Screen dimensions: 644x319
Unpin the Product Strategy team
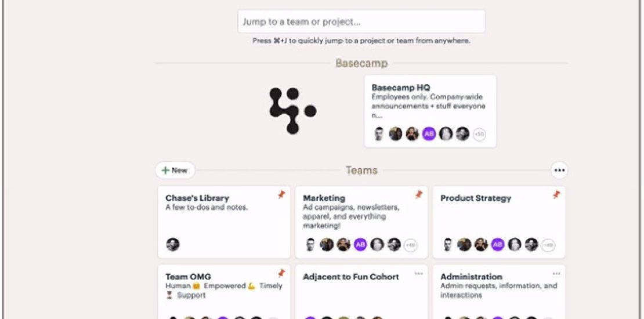pyautogui.click(x=556, y=195)
